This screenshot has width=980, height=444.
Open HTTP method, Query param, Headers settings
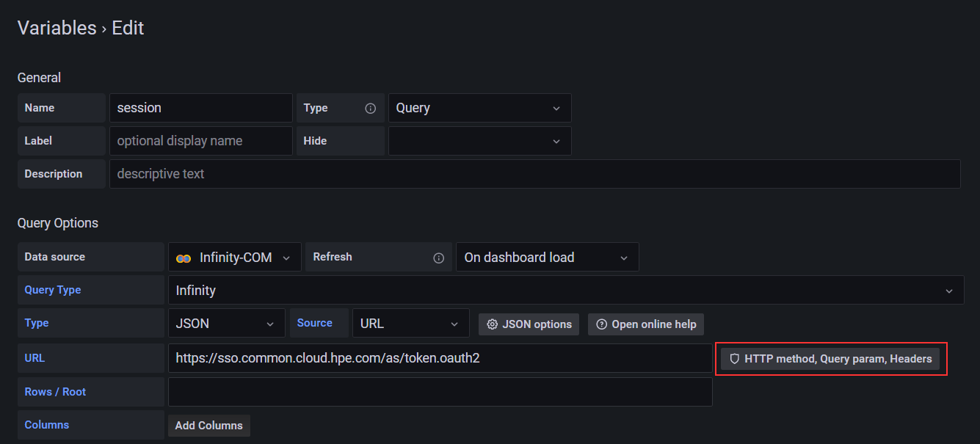(x=830, y=358)
